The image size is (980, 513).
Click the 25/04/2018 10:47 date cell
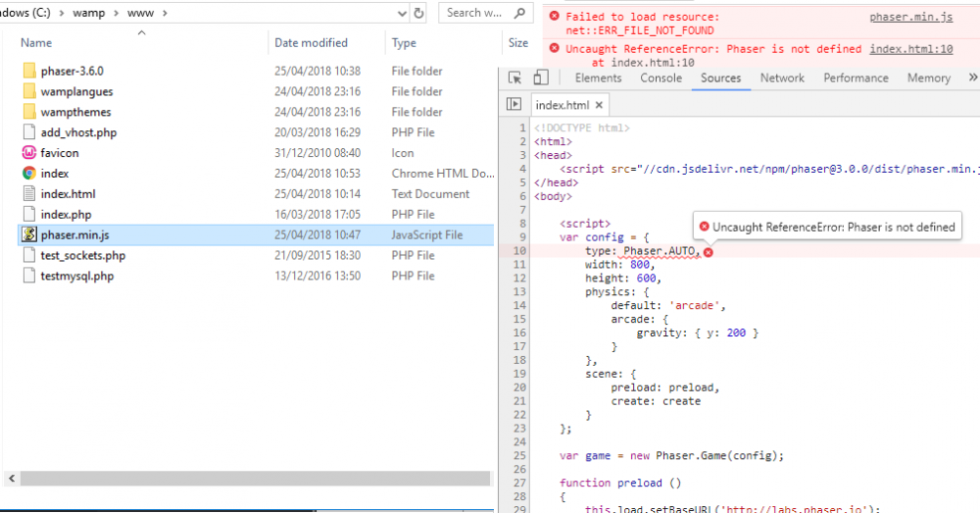pyautogui.click(x=318, y=234)
